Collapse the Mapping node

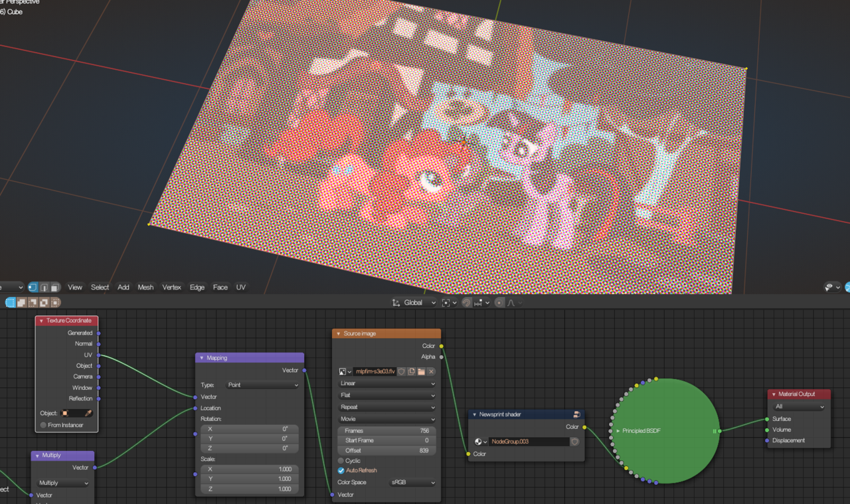click(201, 358)
